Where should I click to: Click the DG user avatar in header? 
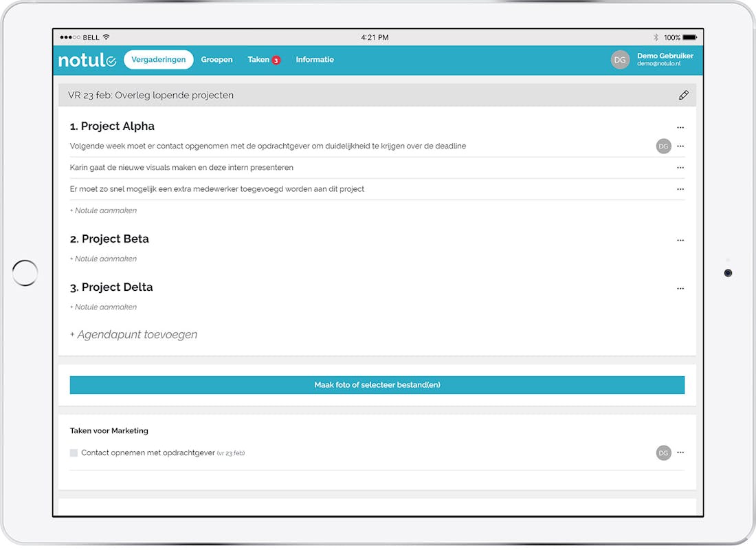(620, 60)
